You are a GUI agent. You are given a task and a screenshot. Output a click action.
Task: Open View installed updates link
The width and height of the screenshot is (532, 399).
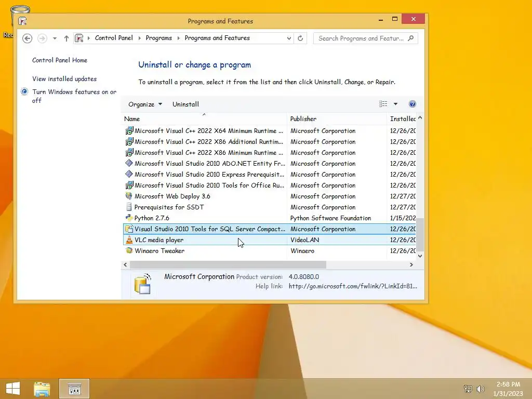[64, 79]
